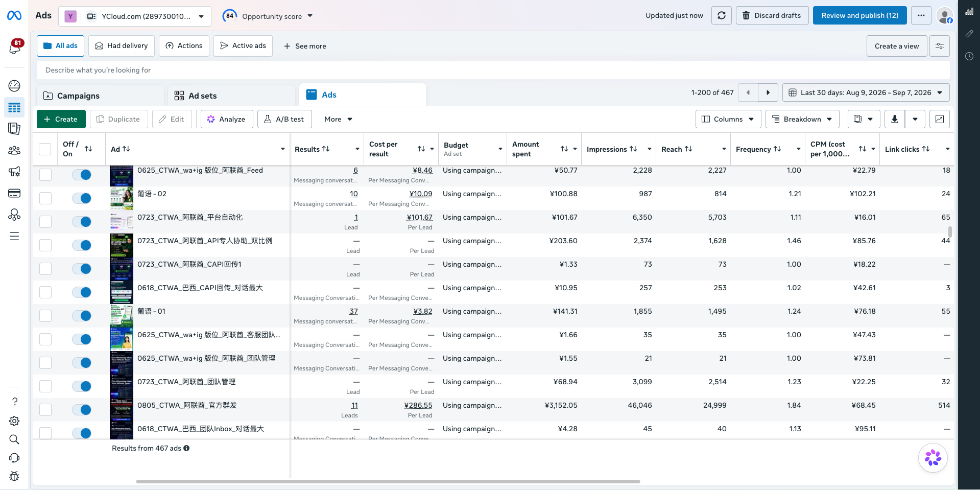Switch off 0805_CTWA_阿联酋_官方群发 ad
This screenshot has width=980, height=490.
[x=82, y=410]
